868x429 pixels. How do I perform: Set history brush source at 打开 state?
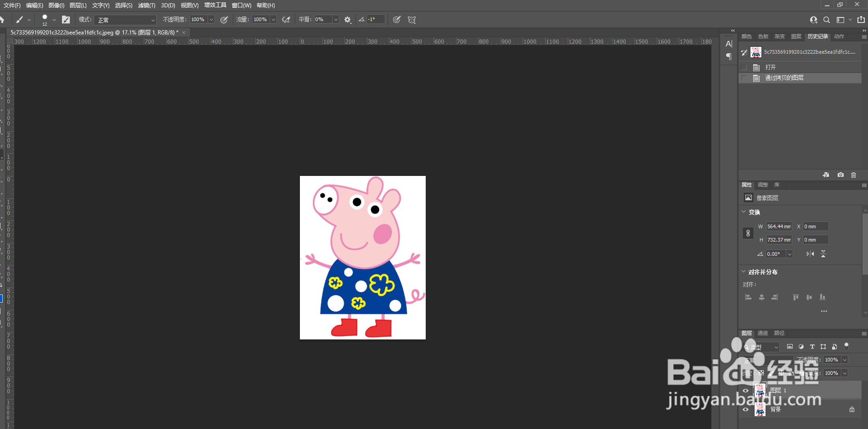pyautogui.click(x=744, y=68)
